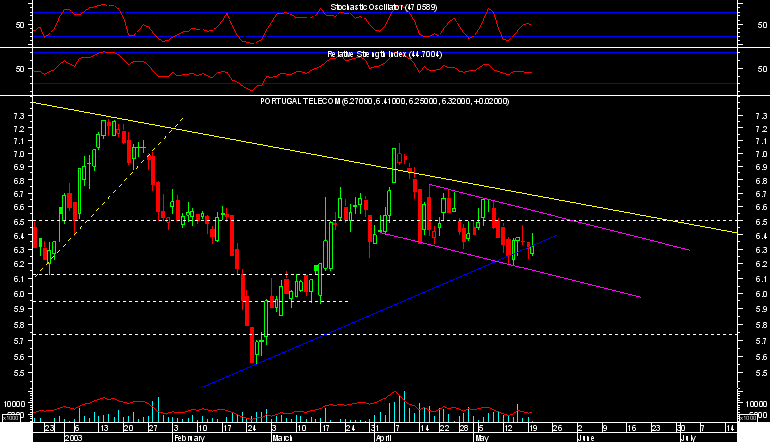Click the date label 28 on time axis

tap(464, 428)
